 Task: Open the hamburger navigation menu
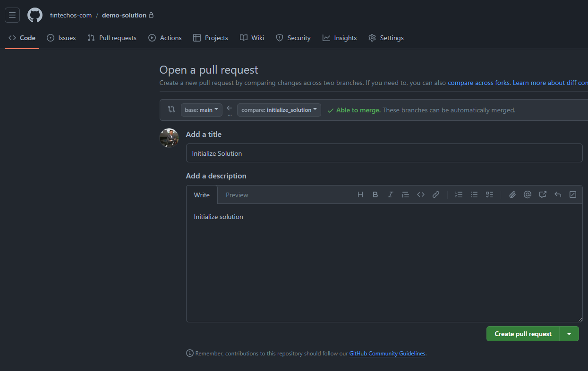(12, 15)
